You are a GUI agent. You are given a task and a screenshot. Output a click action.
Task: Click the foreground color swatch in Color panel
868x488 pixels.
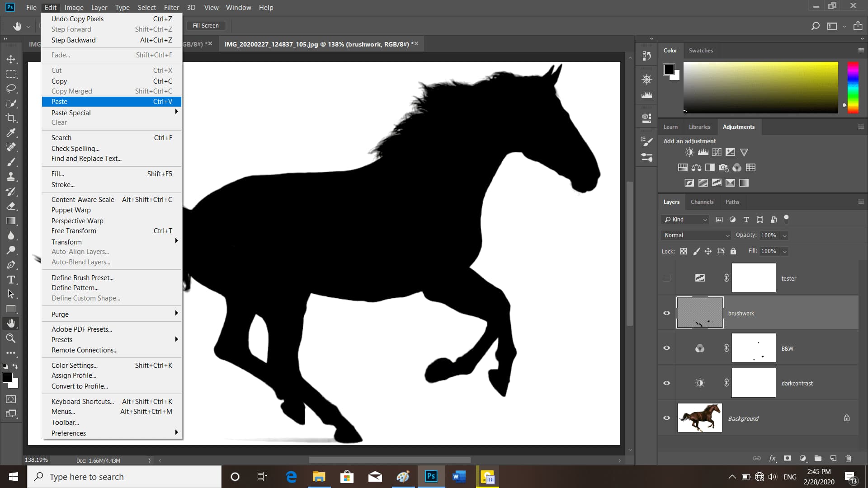[x=669, y=70]
